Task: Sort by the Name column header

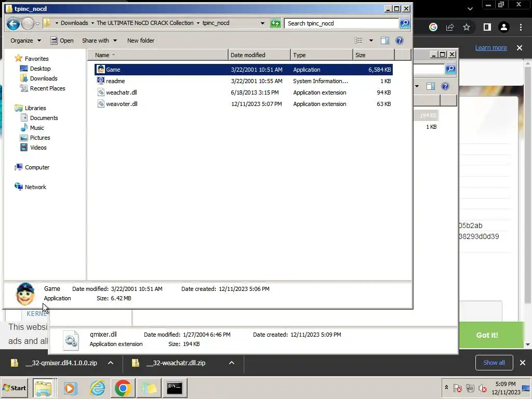Action: [157, 55]
